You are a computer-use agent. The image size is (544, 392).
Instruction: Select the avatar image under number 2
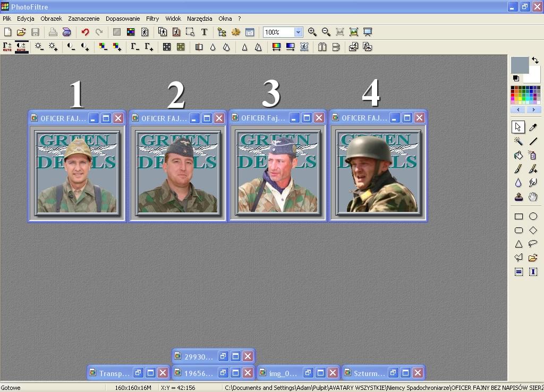tap(178, 173)
